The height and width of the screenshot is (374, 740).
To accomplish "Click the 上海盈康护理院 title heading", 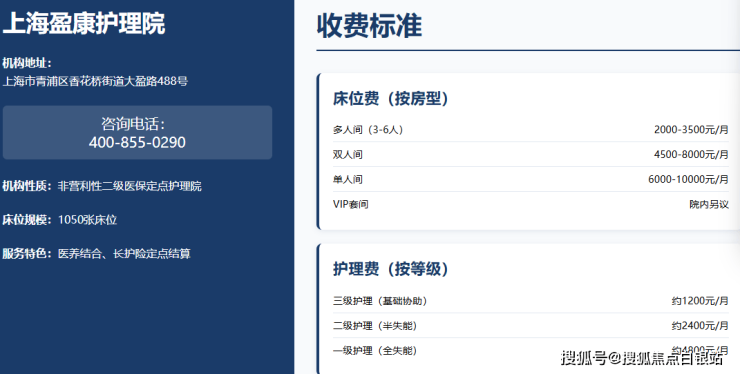I will coord(84,24).
